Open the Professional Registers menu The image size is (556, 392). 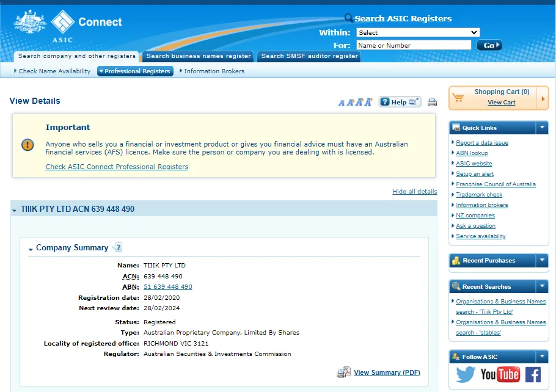pos(135,71)
